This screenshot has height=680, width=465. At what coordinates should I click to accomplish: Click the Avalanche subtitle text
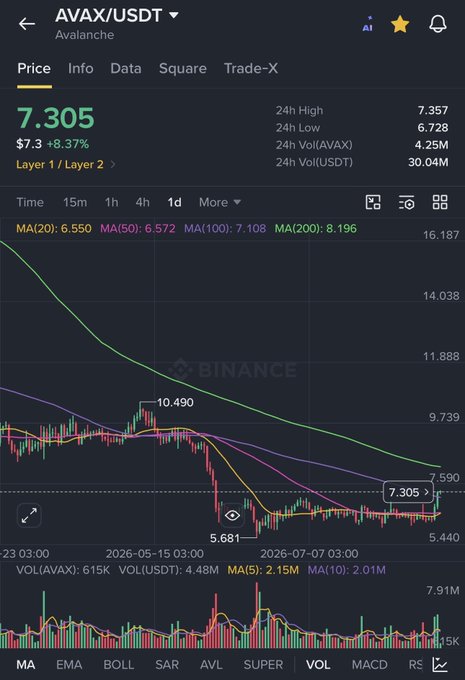(85, 35)
